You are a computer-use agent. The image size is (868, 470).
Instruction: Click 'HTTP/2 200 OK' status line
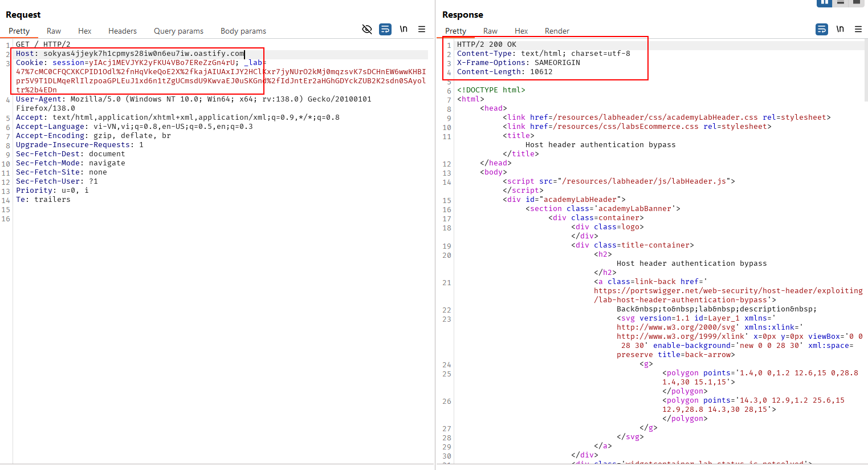(487, 44)
